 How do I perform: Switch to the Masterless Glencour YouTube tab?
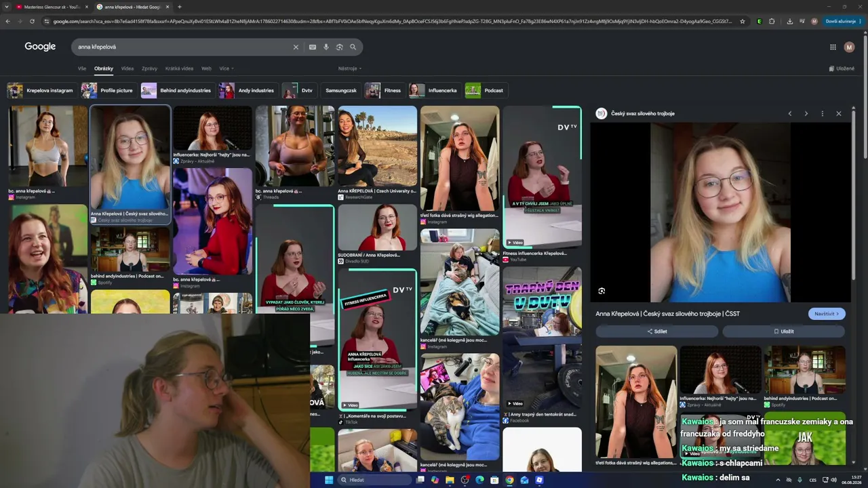(x=52, y=7)
